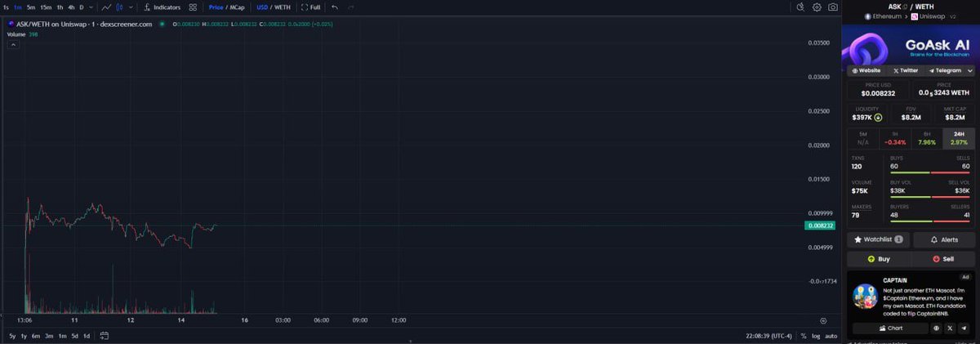
Task: Collapse the chart legend chevron
Action: pos(12,45)
